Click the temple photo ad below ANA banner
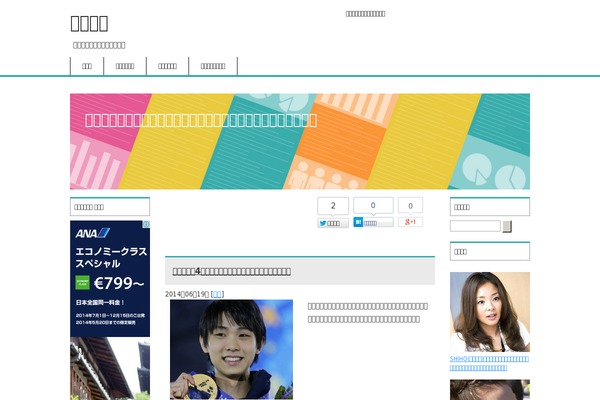Viewport: 600px width, 400px height. 110,368
